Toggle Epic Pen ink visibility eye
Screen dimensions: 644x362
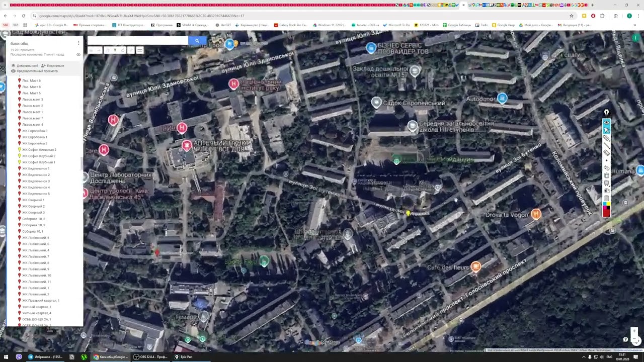tap(606, 122)
